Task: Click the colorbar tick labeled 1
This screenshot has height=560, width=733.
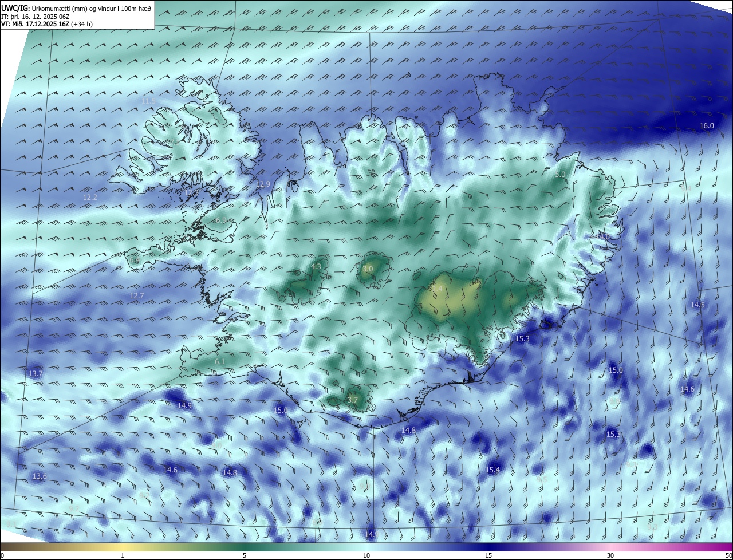Action: 123,555
